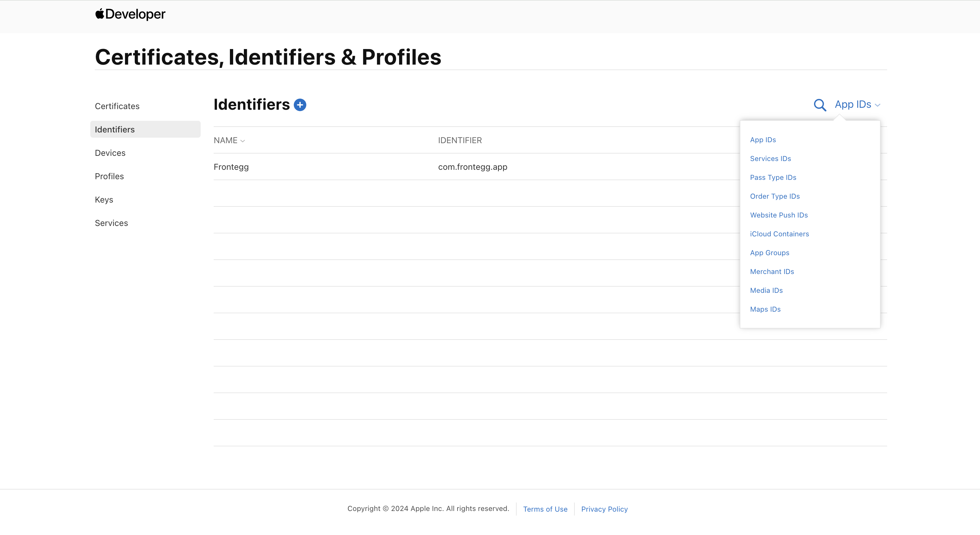The height and width of the screenshot is (535, 980).
Task: Select Identifiers in the sidebar
Action: click(x=115, y=130)
